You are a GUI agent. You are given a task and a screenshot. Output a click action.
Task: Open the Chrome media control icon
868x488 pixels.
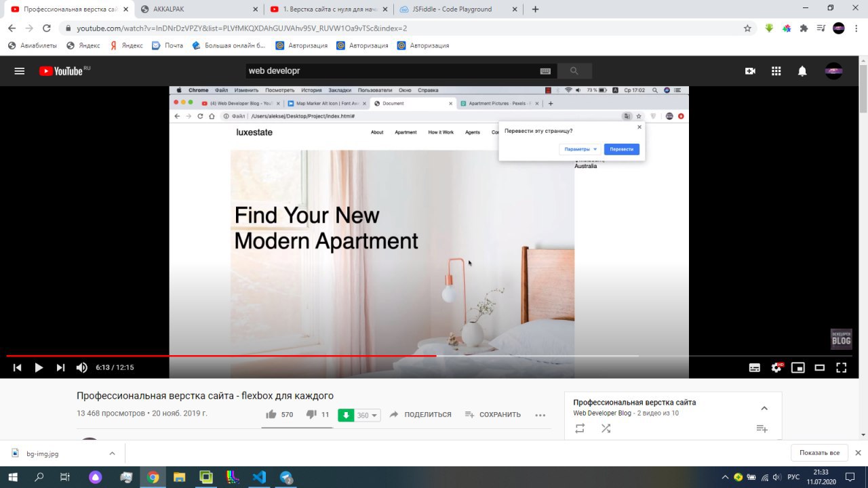click(x=821, y=28)
